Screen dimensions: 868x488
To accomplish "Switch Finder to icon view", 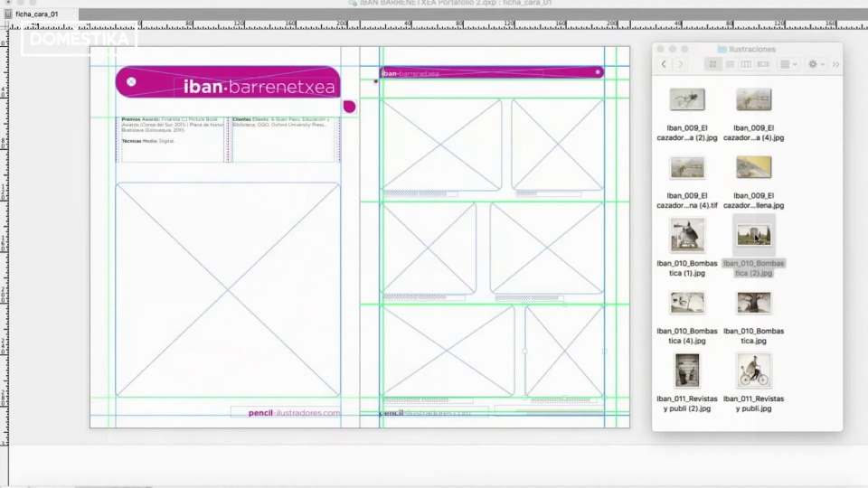I will coord(713,64).
